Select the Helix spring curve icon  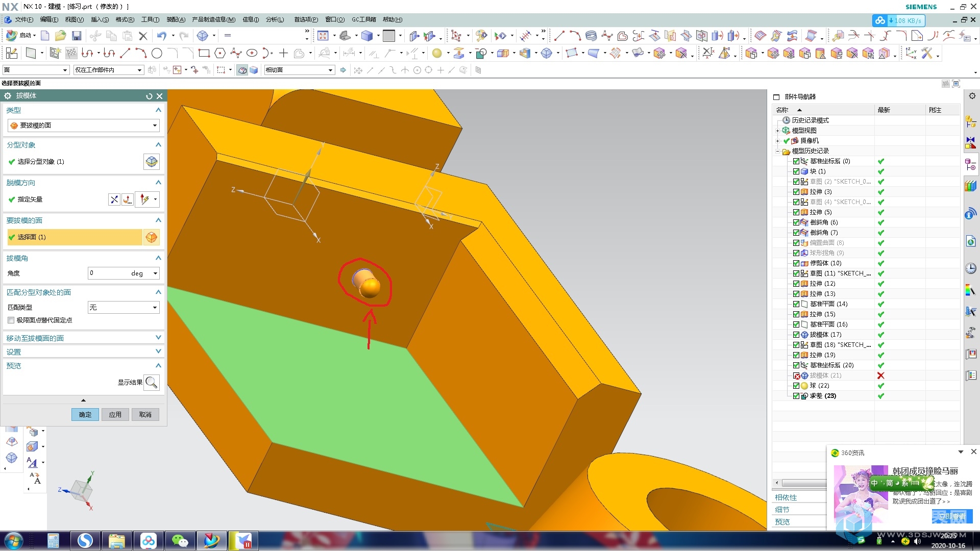(x=591, y=36)
